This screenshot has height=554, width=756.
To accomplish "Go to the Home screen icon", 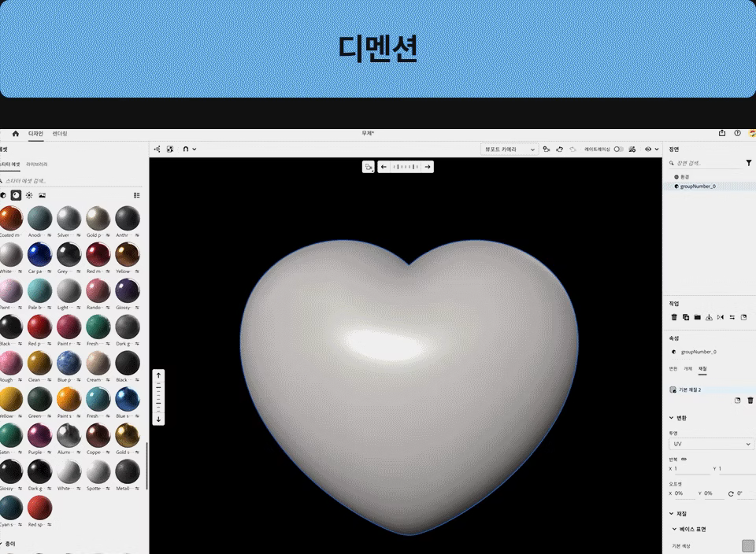I will pos(16,134).
